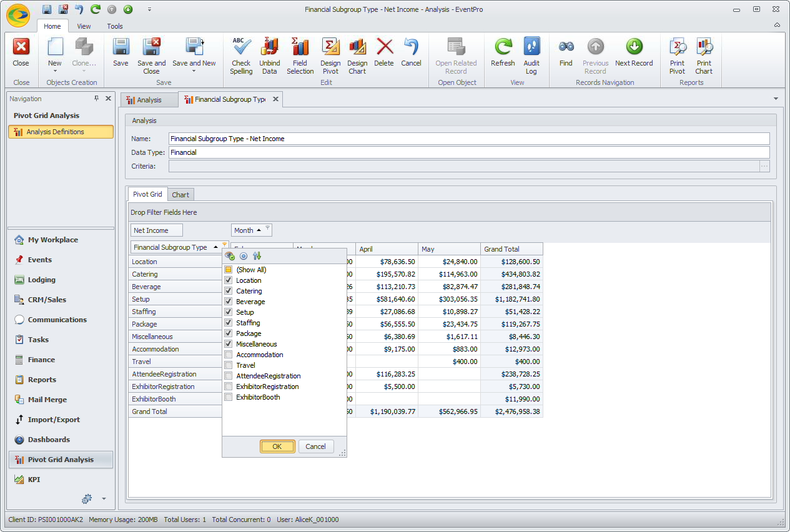Click the quick access undo arrow

79,9
